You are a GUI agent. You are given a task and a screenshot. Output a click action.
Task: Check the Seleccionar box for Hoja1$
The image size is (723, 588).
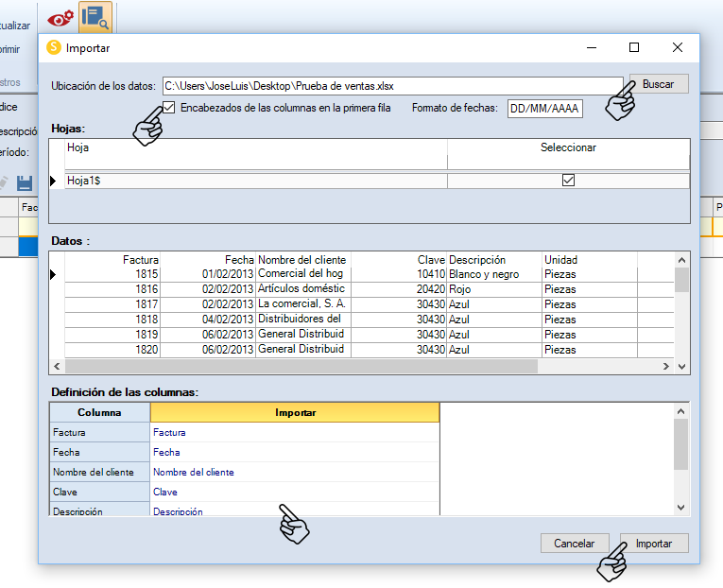pos(568,181)
